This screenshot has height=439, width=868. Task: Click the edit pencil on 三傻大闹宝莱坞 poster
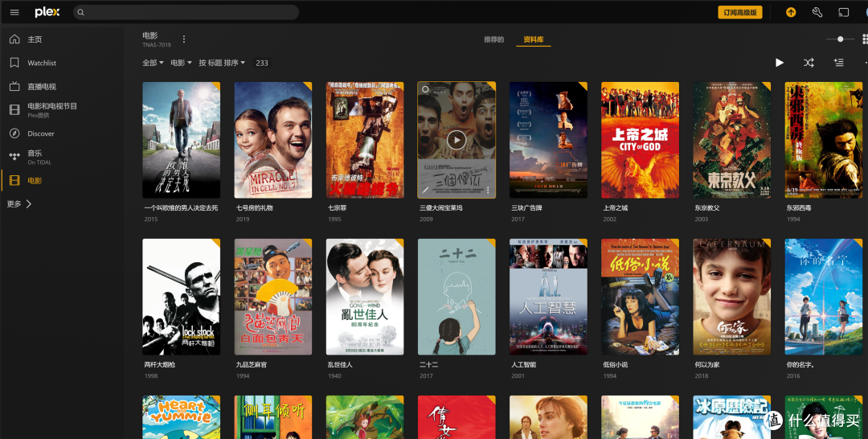pyautogui.click(x=425, y=191)
